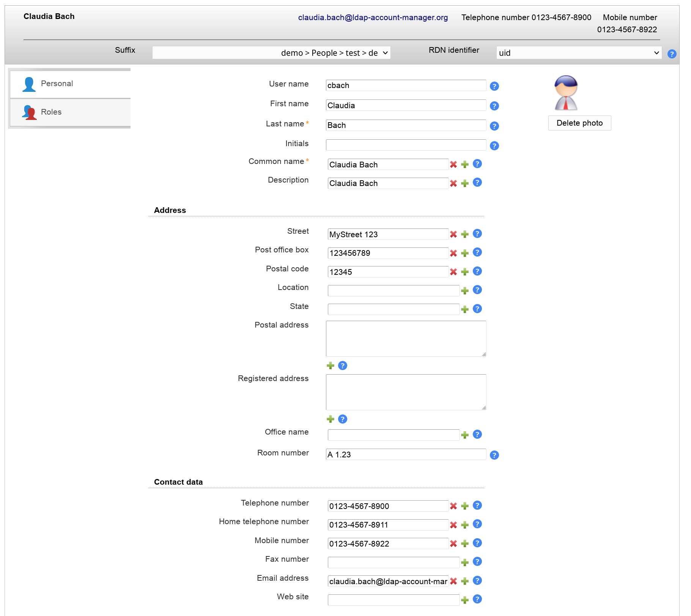Add another Street entry with green plus
This screenshot has width=691, height=616.
[x=465, y=234]
